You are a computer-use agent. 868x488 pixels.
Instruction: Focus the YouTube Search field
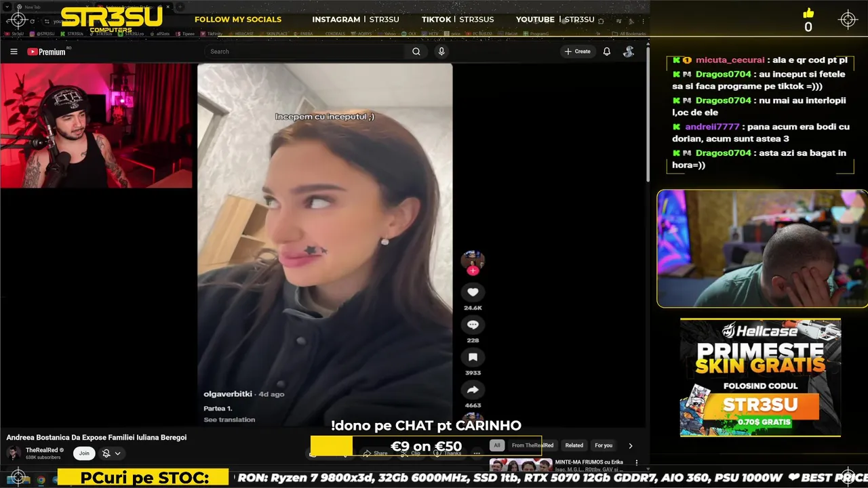tap(305, 52)
